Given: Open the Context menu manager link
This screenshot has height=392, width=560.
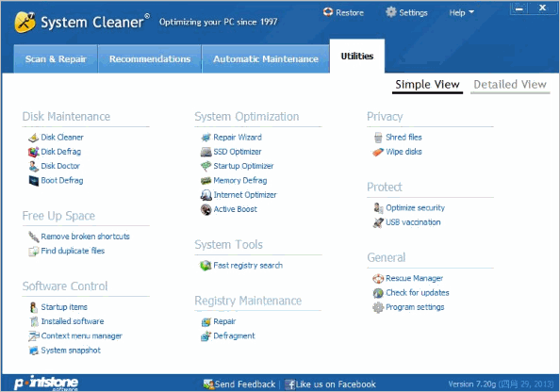Looking at the screenshot, I should pos(82,336).
